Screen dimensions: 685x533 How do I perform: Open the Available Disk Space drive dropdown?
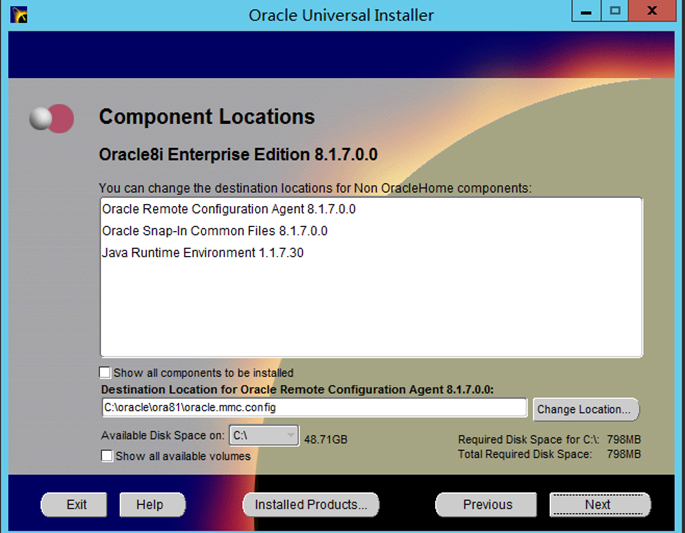tap(264, 436)
